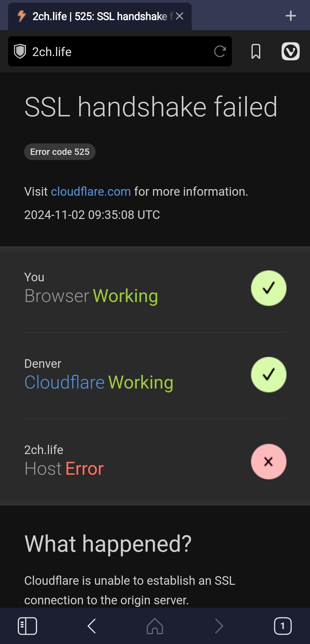Tap the Cloudflare Working green checkmark
Image resolution: width=310 pixels, height=644 pixels.
[x=269, y=374]
